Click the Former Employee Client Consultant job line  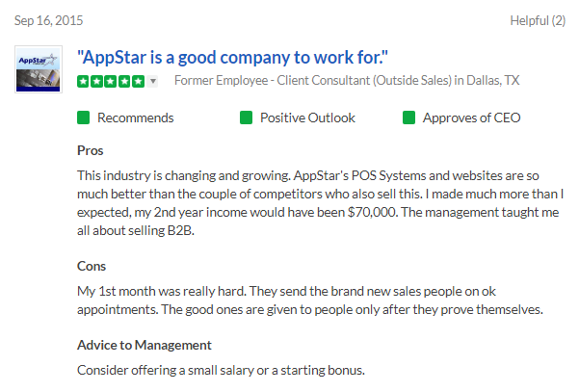[347, 81]
